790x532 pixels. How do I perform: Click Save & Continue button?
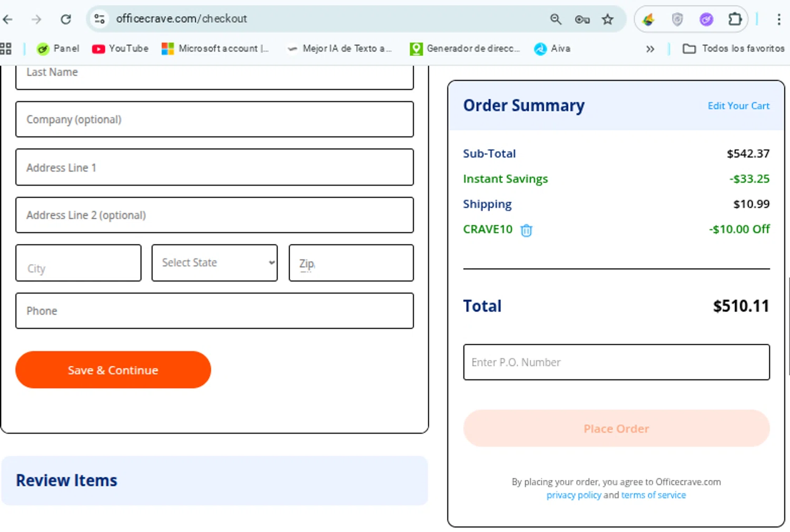coord(113,370)
